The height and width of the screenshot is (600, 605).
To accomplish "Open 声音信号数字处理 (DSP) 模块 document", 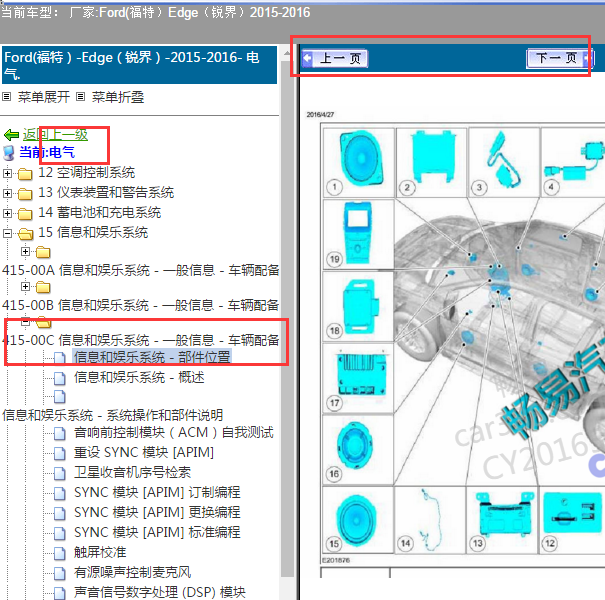I will point(160,592).
